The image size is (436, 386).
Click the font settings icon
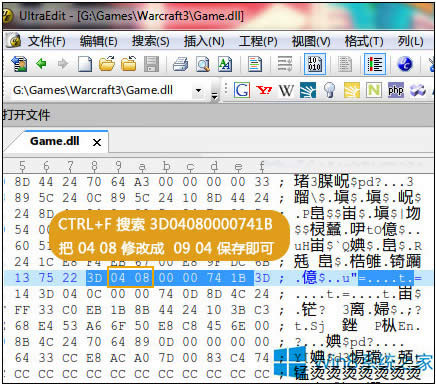pyautogui.click(x=224, y=64)
